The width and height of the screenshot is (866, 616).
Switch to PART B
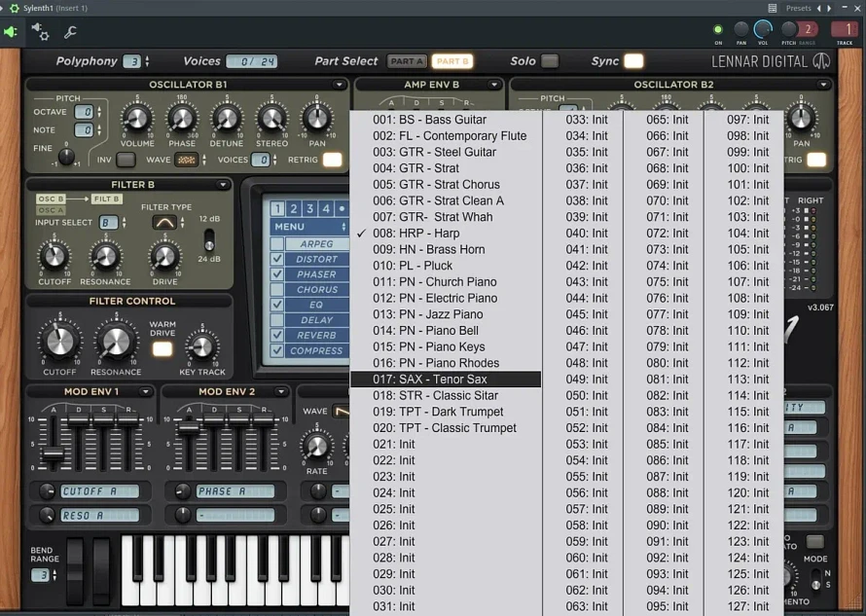pyautogui.click(x=452, y=60)
